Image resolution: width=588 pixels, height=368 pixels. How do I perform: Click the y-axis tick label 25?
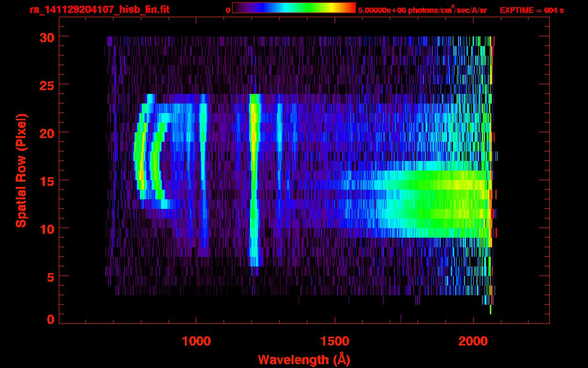(x=47, y=85)
